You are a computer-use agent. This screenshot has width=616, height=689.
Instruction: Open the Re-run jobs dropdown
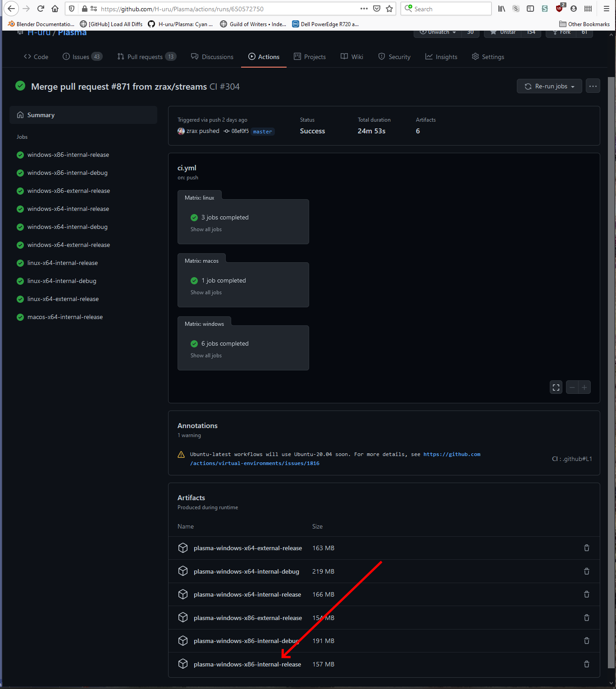pos(549,86)
